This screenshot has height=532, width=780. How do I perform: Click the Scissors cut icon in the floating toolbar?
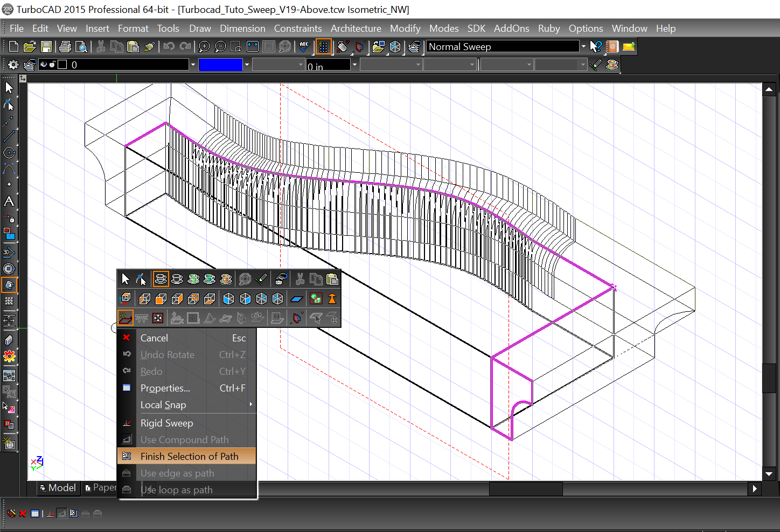click(301, 279)
